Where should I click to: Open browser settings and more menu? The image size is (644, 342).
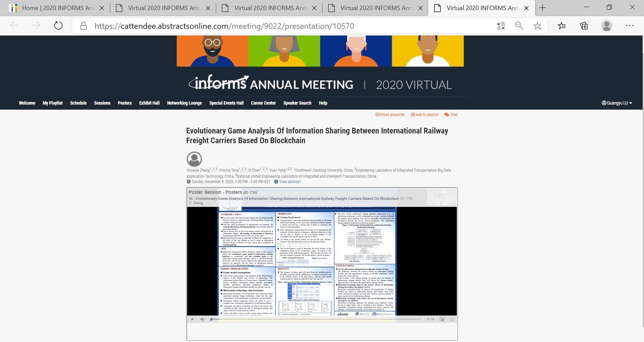tap(630, 26)
